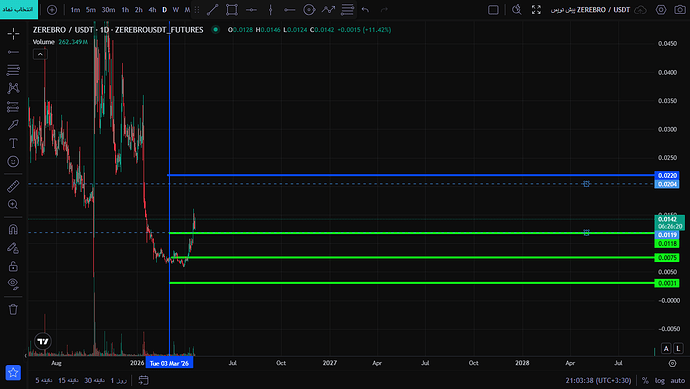Screen dimensions: 690x389
Task: Select the 15-minute range button at bottom
Action: pos(68,380)
